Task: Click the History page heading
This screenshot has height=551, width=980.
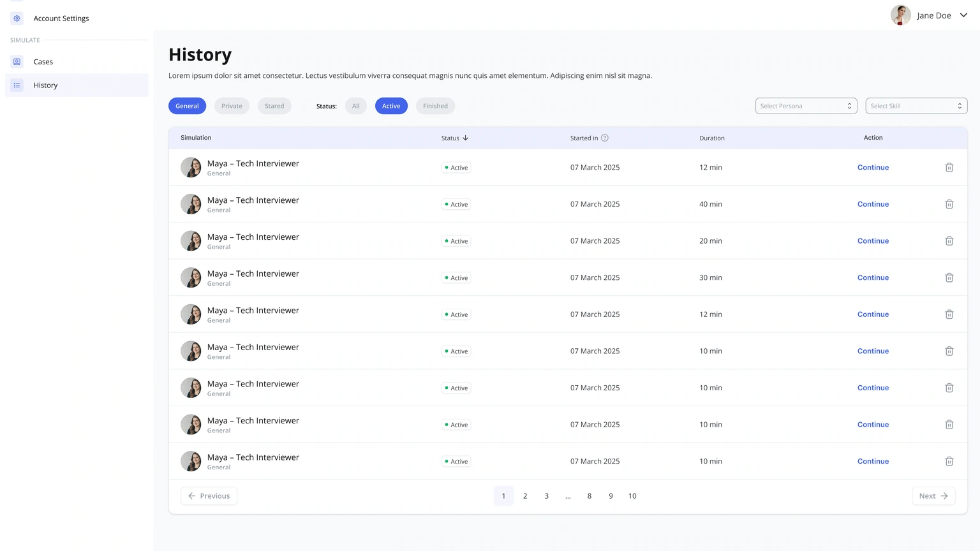Action: (x=200, y=55)
